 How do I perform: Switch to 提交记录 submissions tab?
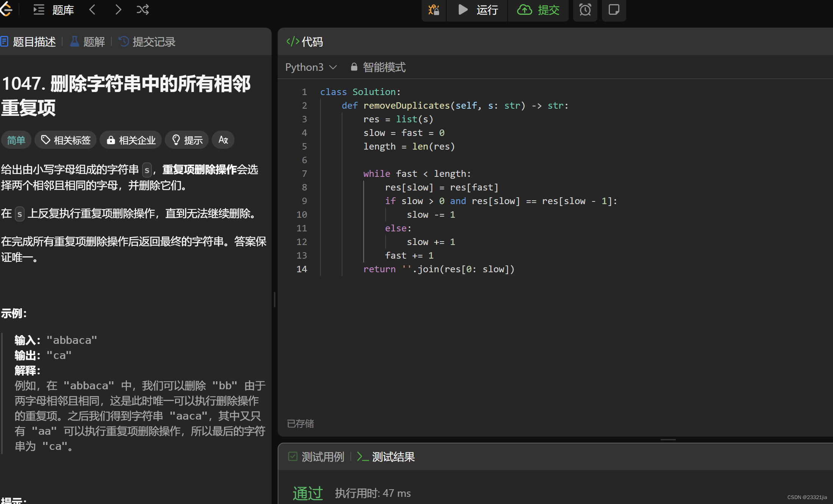pyautogui.click(x=147, y=42)
